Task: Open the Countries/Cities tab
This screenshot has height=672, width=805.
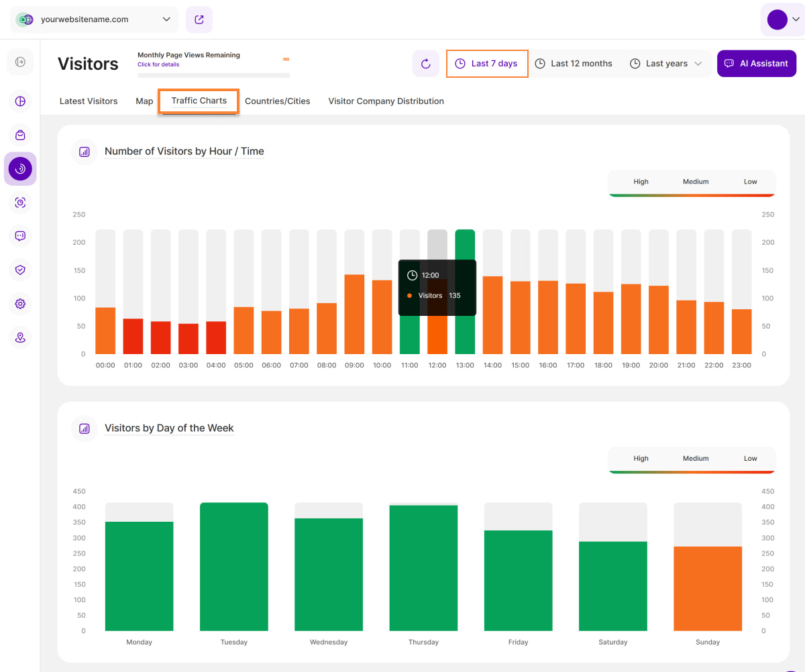Action: pyautogui.click(x=277, y=101)
